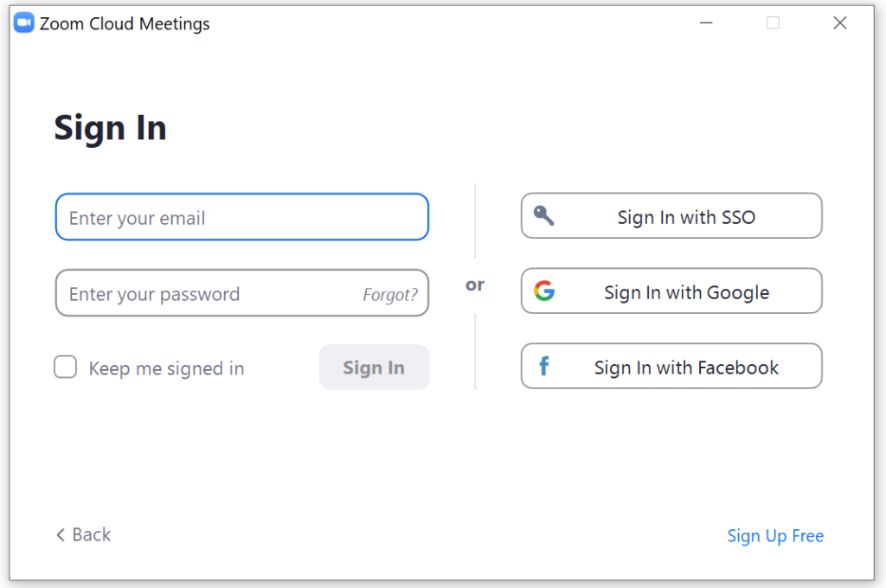Click the Zoom Cloud Meetings title text
This screenshot has width=886, height=588.
125,23
